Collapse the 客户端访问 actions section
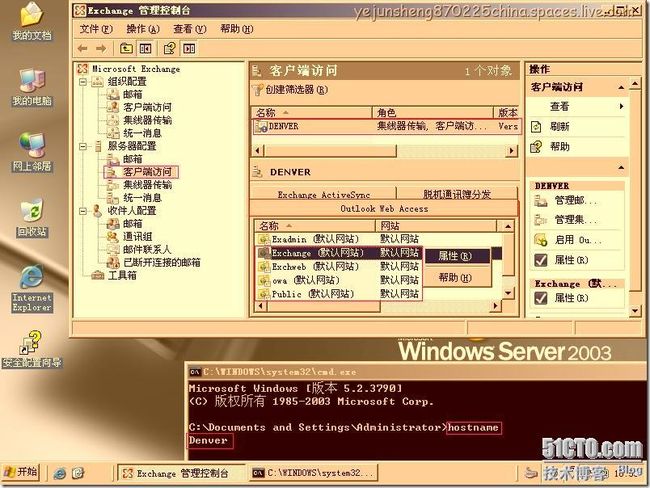This screenshot has height=488, width=650. pos(621,87)
